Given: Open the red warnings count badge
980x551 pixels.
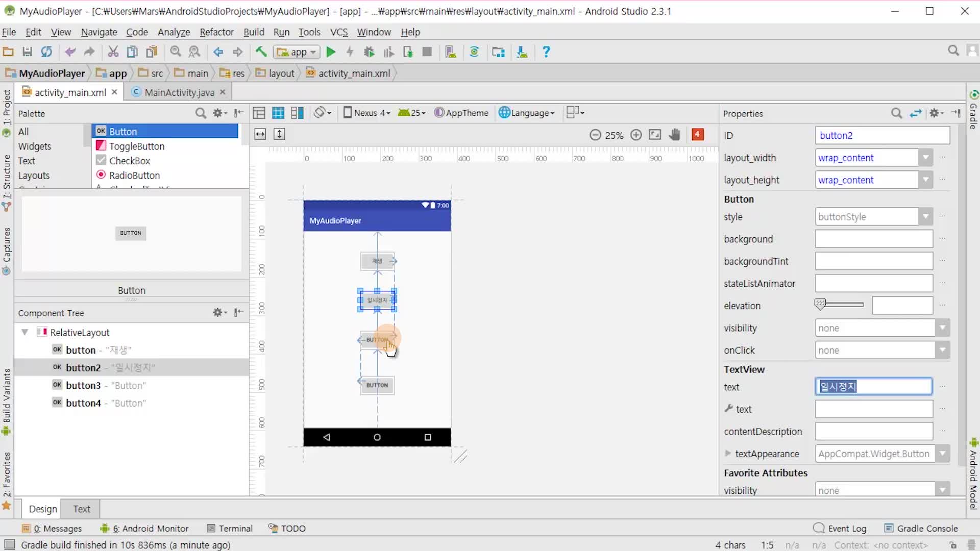Looking at the screenshot, I should (x=698, y=135).
